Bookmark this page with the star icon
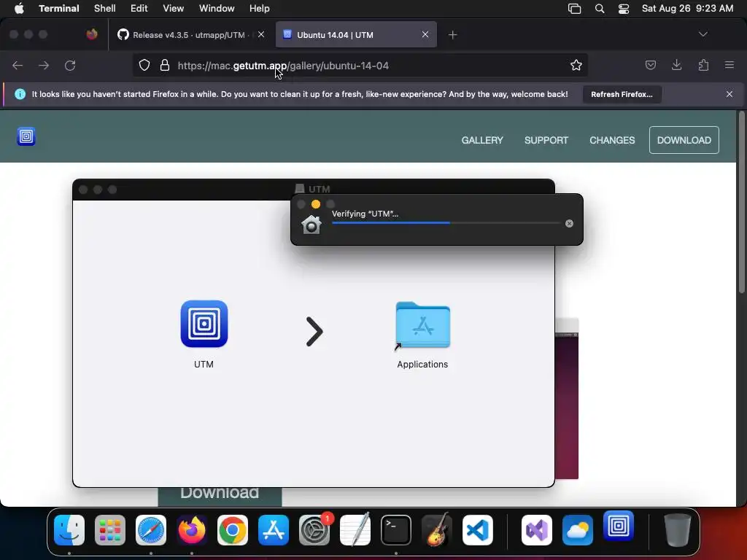This screenshot has height=560, width=747. (576, 65)
